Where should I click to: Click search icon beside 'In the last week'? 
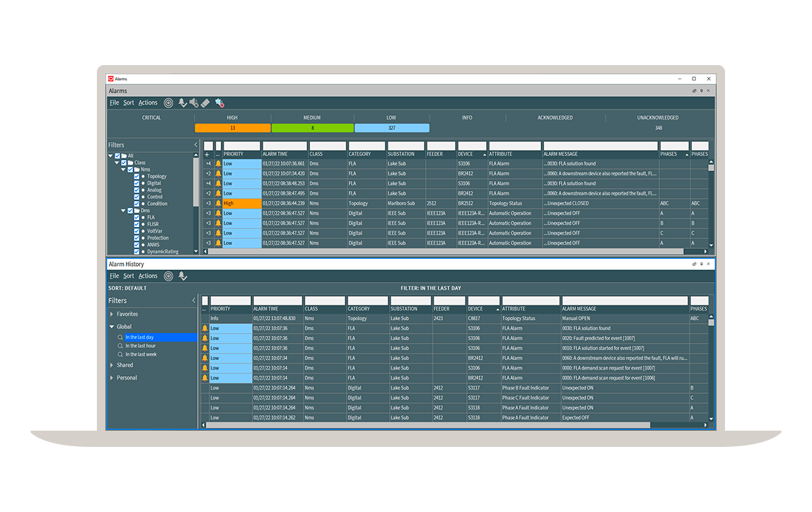tap(120, 354)
